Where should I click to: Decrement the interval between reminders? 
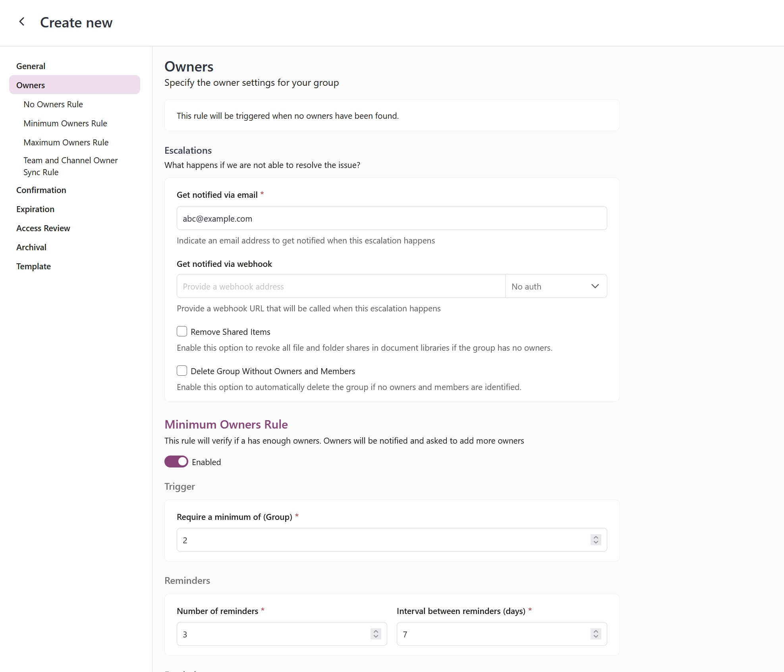coord(595,637)
